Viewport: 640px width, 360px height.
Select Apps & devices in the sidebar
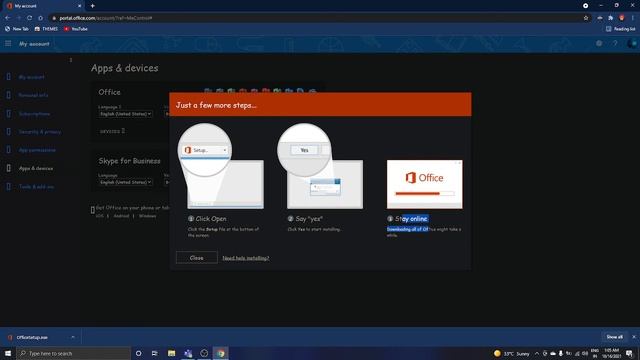(x=36, y=168)
